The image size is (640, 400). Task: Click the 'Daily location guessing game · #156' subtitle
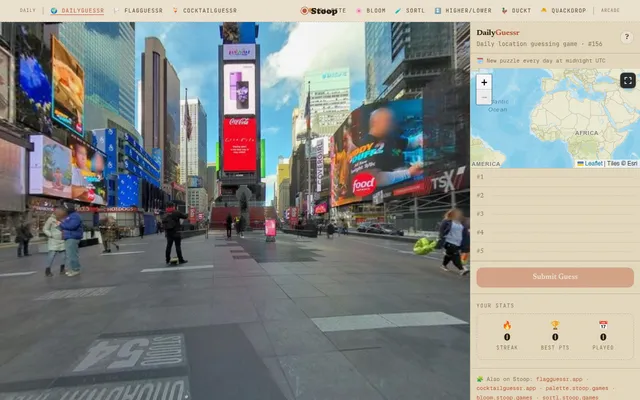click(539, 44)
